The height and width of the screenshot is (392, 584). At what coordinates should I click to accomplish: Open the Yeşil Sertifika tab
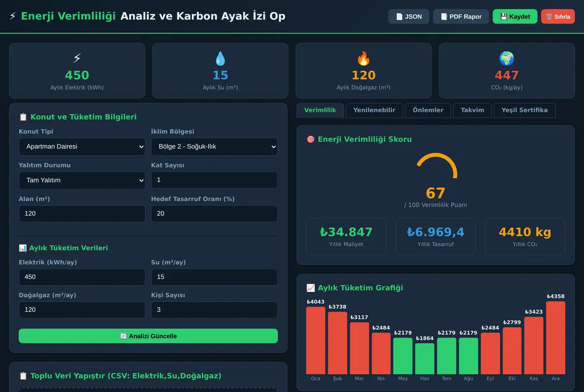[x=525, y=110]
